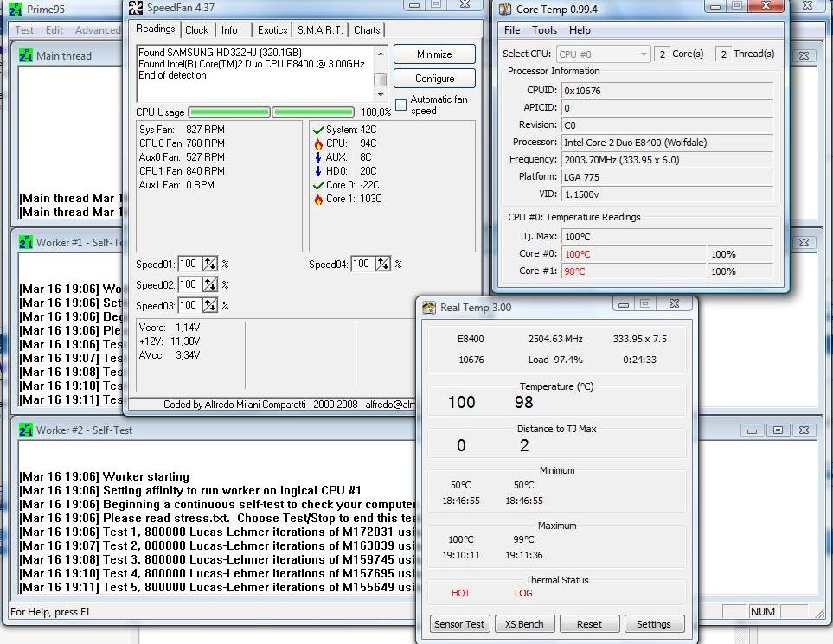This screenshot has height=644, width=833.
Task: Click the green check beside System 42C
Action: 318,130
